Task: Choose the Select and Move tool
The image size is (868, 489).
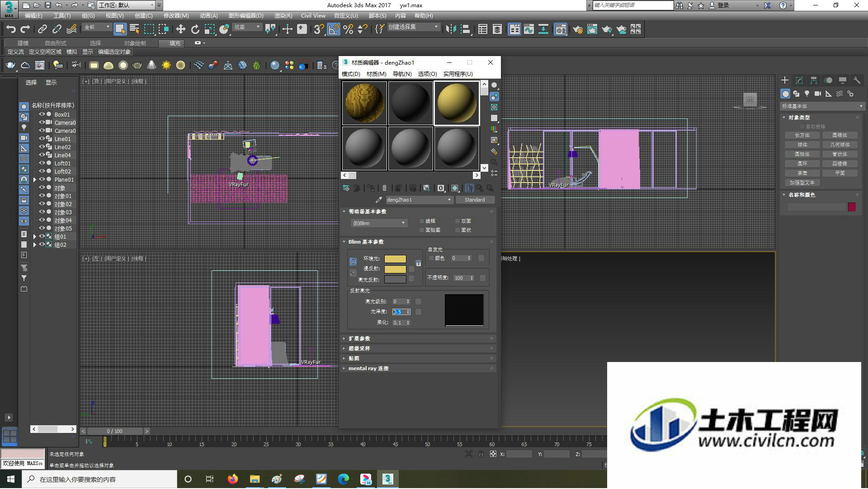Action: pos(180,29)
